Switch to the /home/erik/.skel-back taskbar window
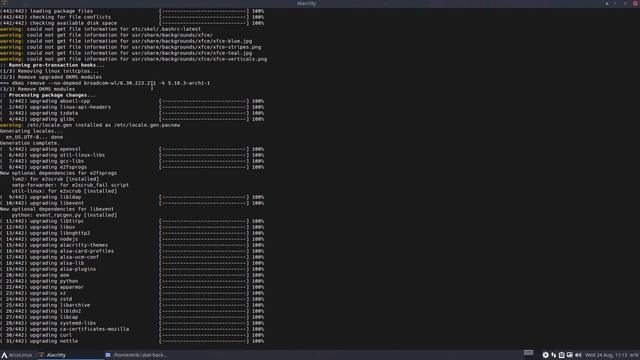 [136, 355]
